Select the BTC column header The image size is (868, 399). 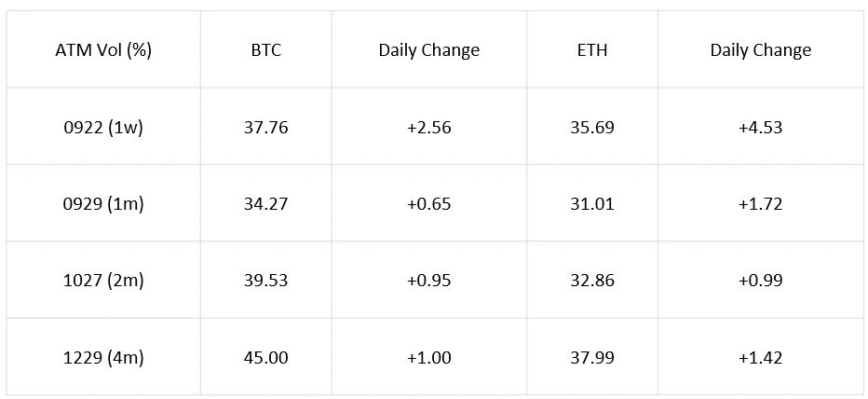(x=265, y=50)
